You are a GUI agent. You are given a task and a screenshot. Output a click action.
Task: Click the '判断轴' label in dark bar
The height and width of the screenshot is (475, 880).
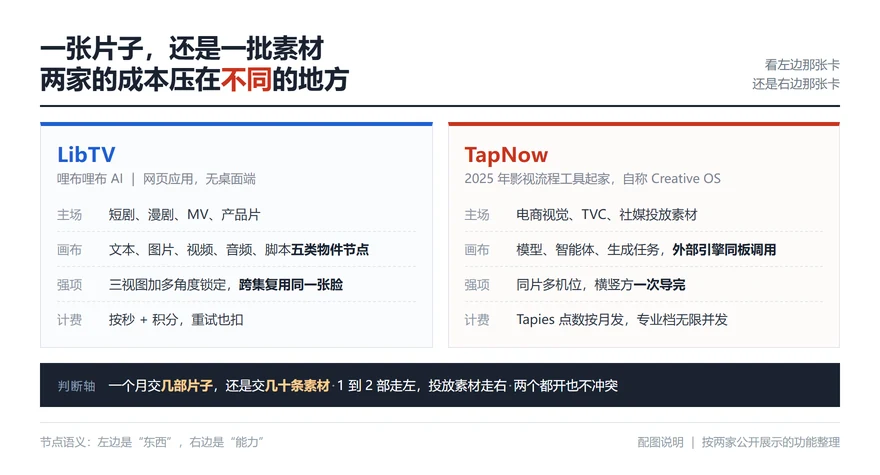coord(76,386)
